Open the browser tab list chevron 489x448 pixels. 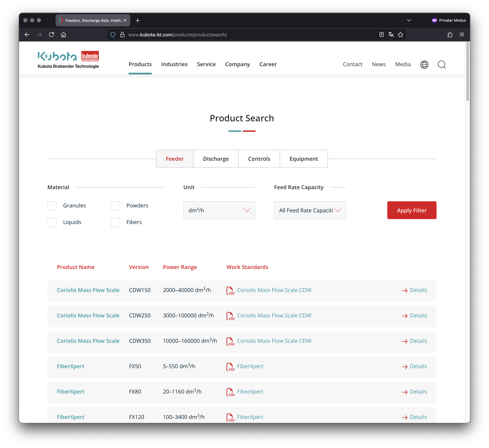click(x=409, y=20)
